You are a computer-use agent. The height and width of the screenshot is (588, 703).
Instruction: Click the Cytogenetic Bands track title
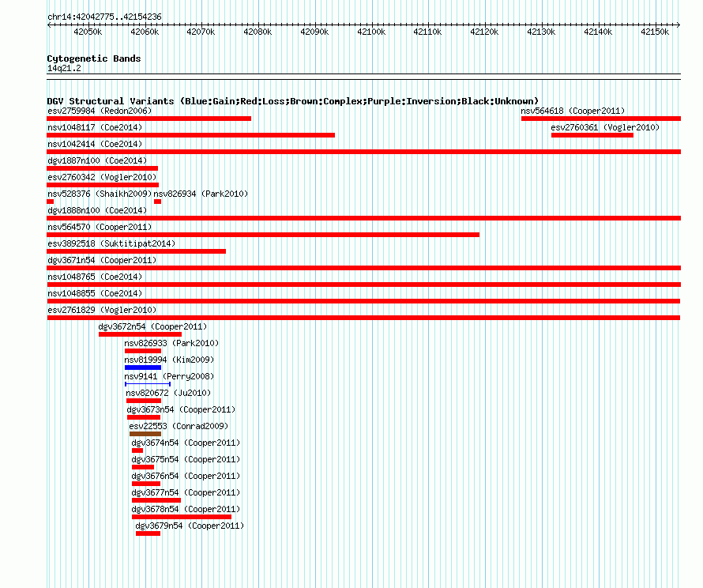(94, 58)
